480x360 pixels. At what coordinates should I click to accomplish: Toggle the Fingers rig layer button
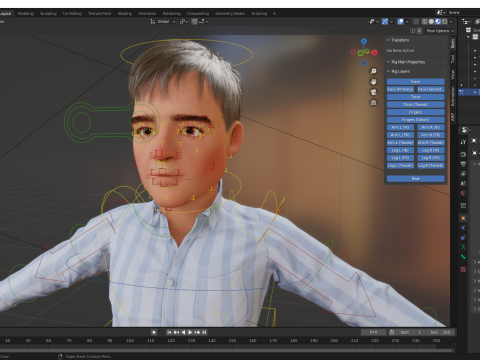[416, 112]
